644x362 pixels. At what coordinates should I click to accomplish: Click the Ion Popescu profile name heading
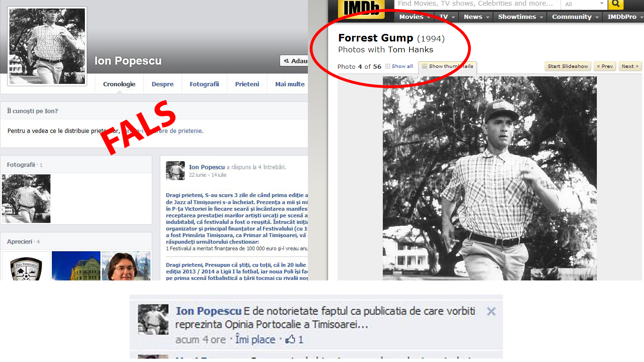pyautogui.click(x=128, y=61)
